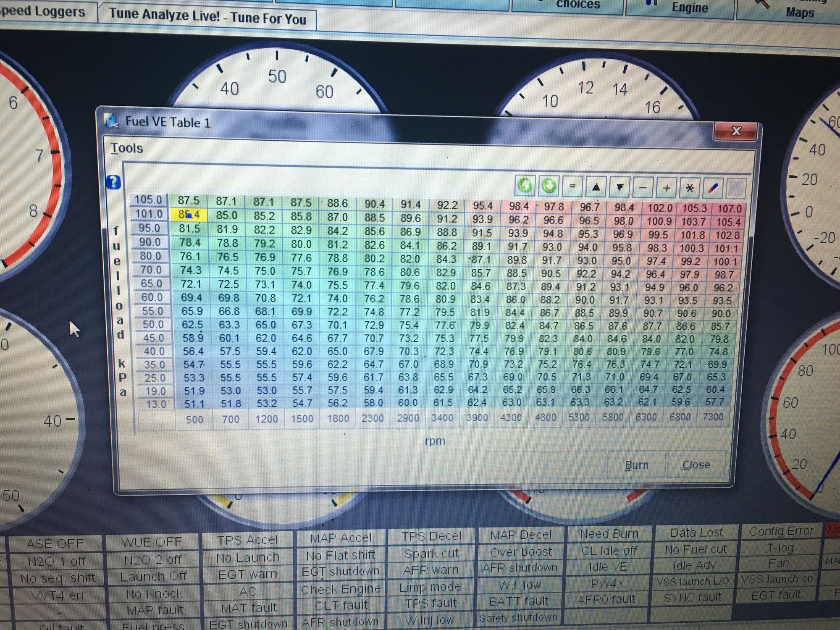Click the green up-arrow table icon
This screenshot has width=840, height=630.
525,185
